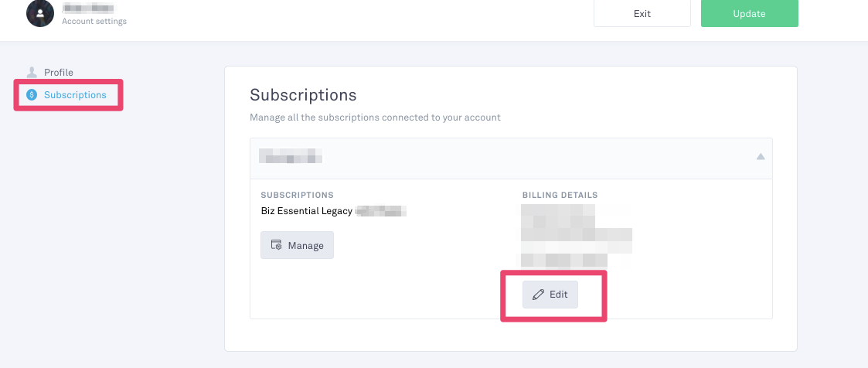Click the 'Manage all the subscriptions' description text

tap(376, 118)
